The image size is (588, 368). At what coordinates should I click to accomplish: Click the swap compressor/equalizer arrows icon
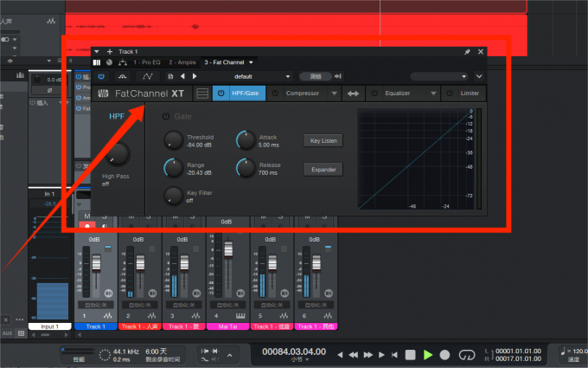[x=353, y=94]
